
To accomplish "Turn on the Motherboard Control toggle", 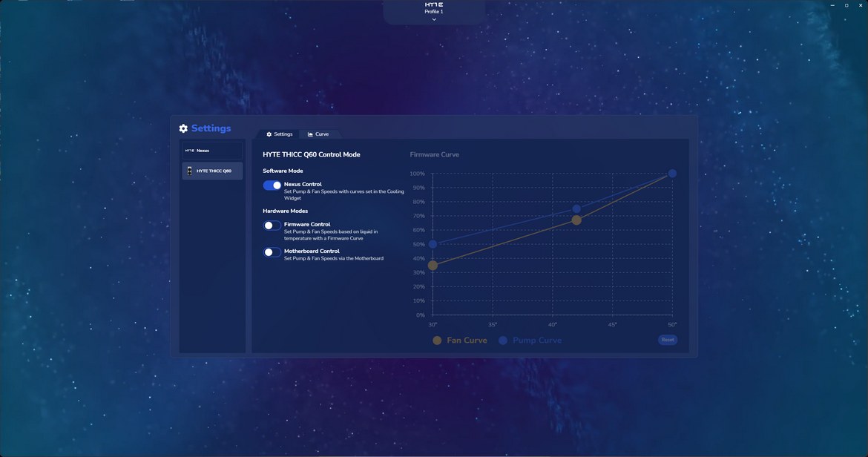I will [272, 252].
